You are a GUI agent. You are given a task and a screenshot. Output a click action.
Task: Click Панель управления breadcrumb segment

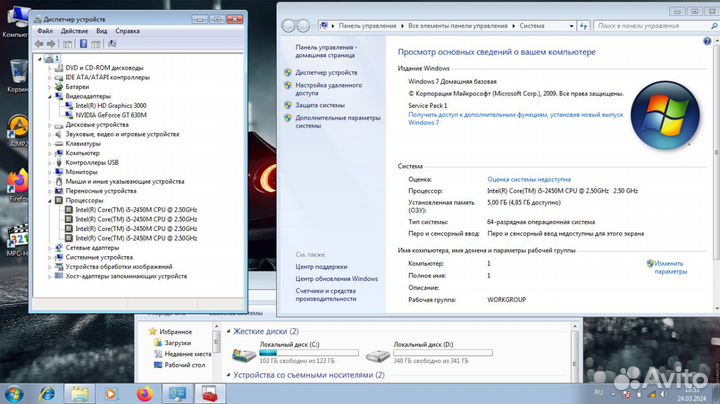coord(367,26)
